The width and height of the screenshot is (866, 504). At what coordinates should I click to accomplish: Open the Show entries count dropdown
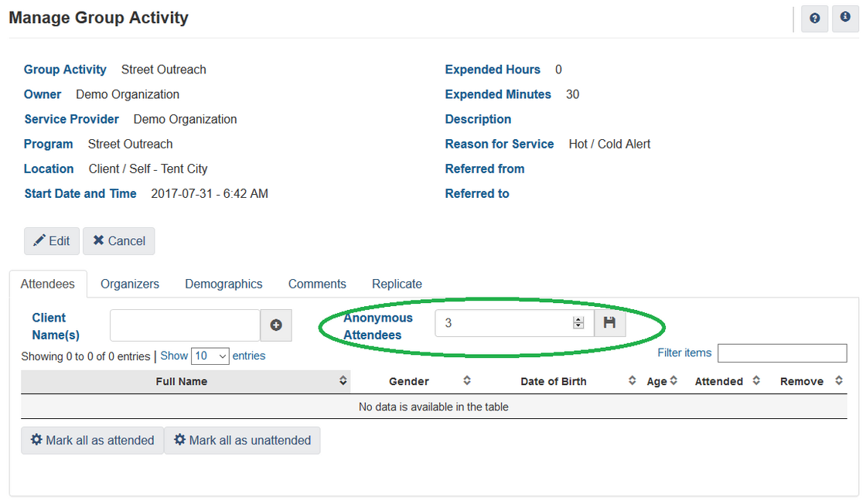tap(210, 356)
